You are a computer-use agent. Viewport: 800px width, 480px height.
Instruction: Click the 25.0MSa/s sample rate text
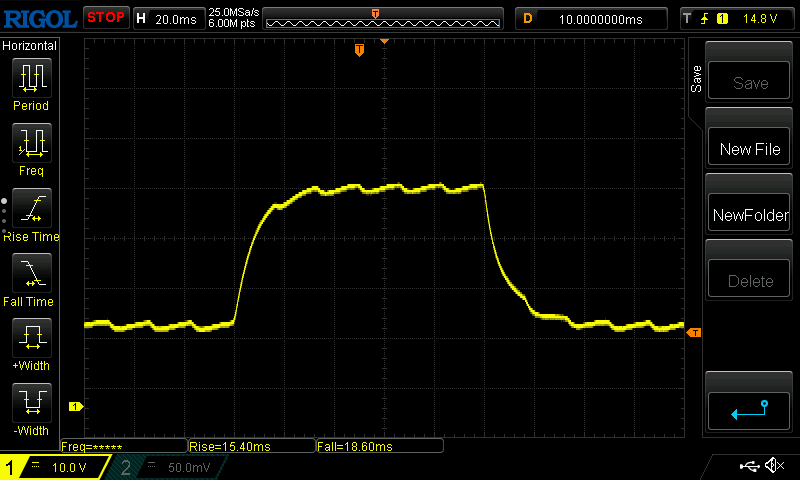234,12
